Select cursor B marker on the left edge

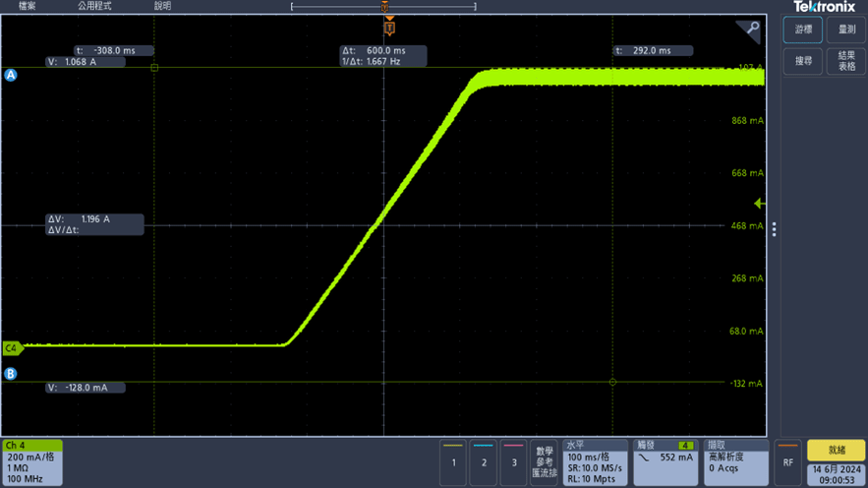click(11, 374)
